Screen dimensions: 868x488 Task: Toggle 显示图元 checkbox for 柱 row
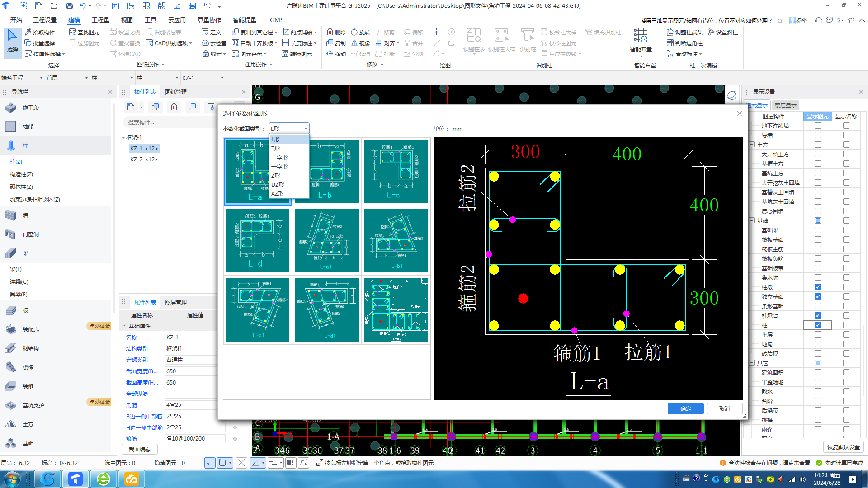(x=818, y=325)
